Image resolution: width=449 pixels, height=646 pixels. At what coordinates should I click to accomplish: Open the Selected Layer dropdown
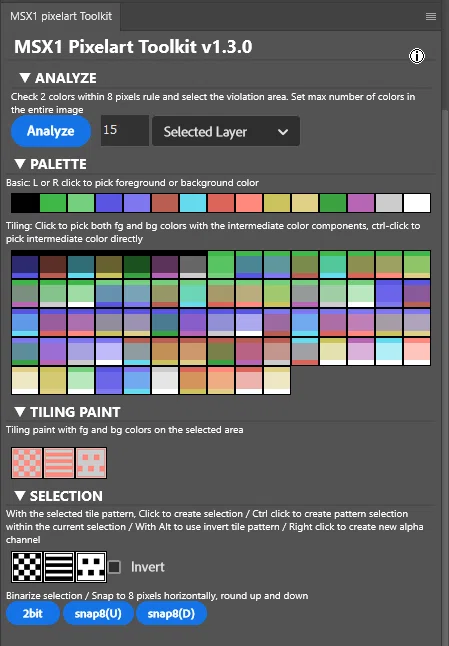[226, 131]
